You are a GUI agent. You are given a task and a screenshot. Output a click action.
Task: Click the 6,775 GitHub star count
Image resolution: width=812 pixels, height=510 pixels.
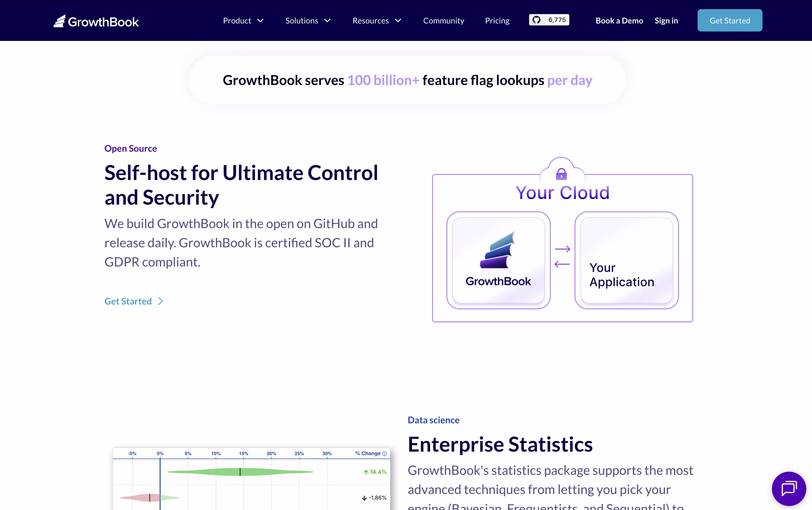(557, 20)
